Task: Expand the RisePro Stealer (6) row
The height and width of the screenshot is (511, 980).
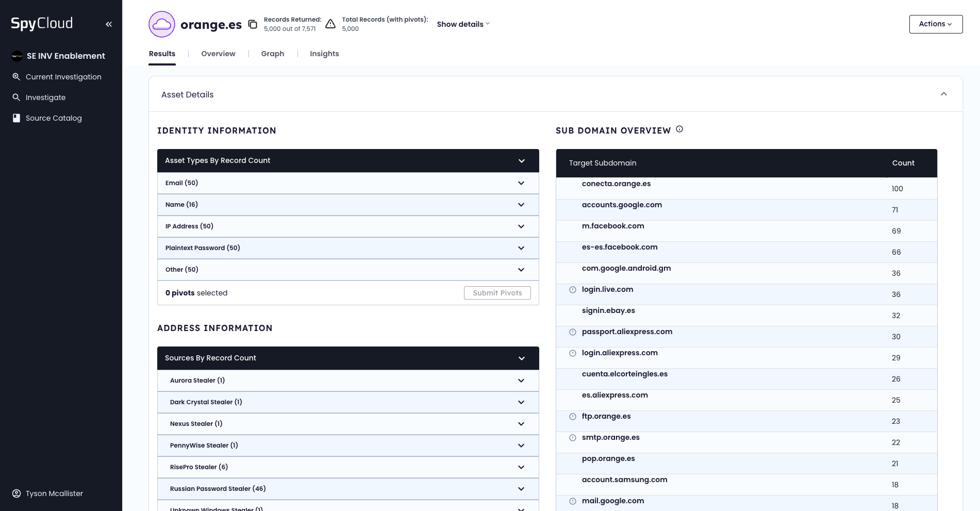Action: (348, 467)
